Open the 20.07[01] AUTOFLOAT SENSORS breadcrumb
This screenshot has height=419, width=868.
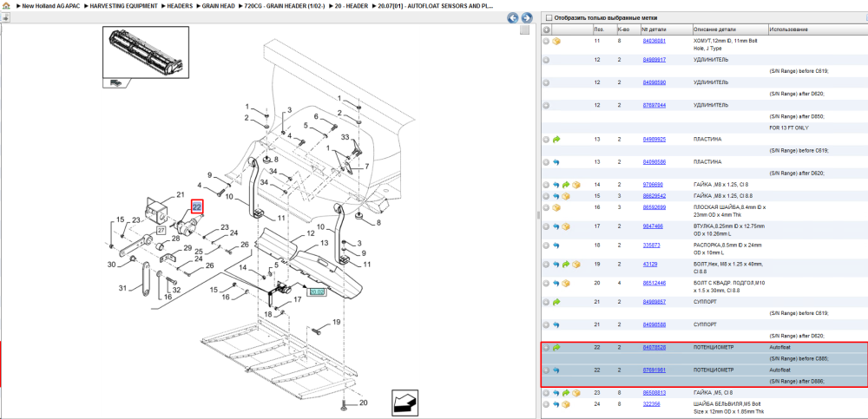coord(435,5)
